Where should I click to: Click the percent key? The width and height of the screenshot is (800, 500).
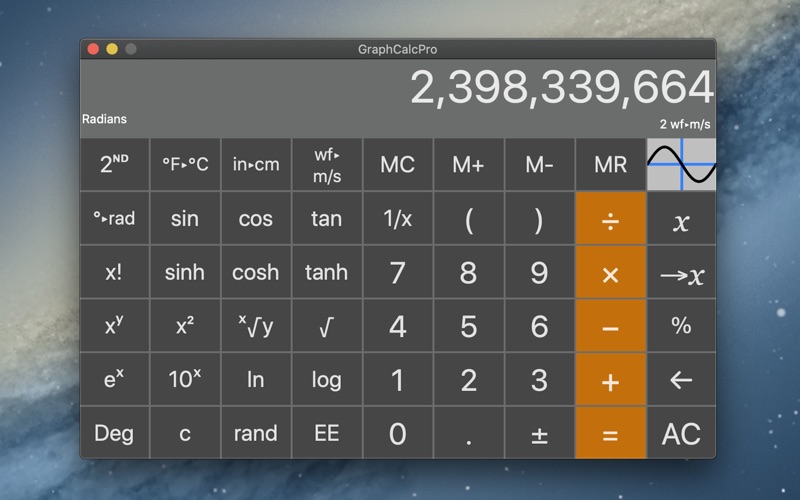pyautogui.click(x=681, y=326)
